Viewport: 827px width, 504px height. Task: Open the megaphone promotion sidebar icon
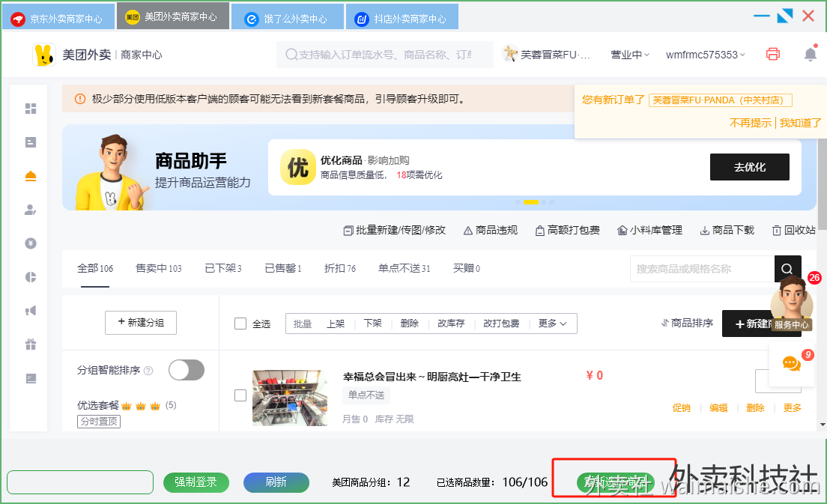[x=31, y=311]
